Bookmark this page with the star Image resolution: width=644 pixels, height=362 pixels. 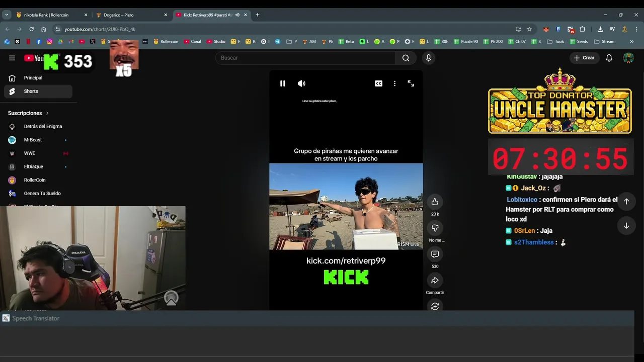point(529,29)
